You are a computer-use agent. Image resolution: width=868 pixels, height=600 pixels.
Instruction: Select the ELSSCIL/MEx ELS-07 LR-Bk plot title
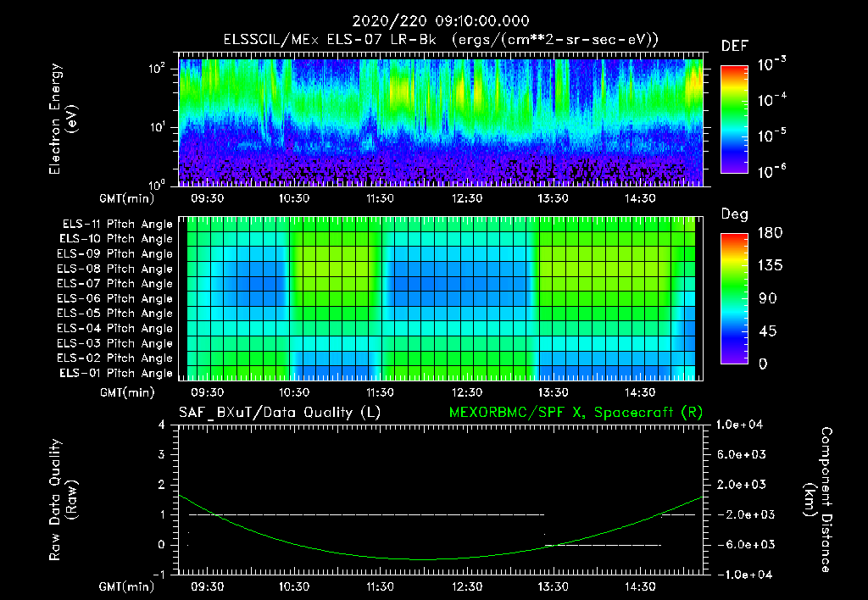(x=441, y=40)
